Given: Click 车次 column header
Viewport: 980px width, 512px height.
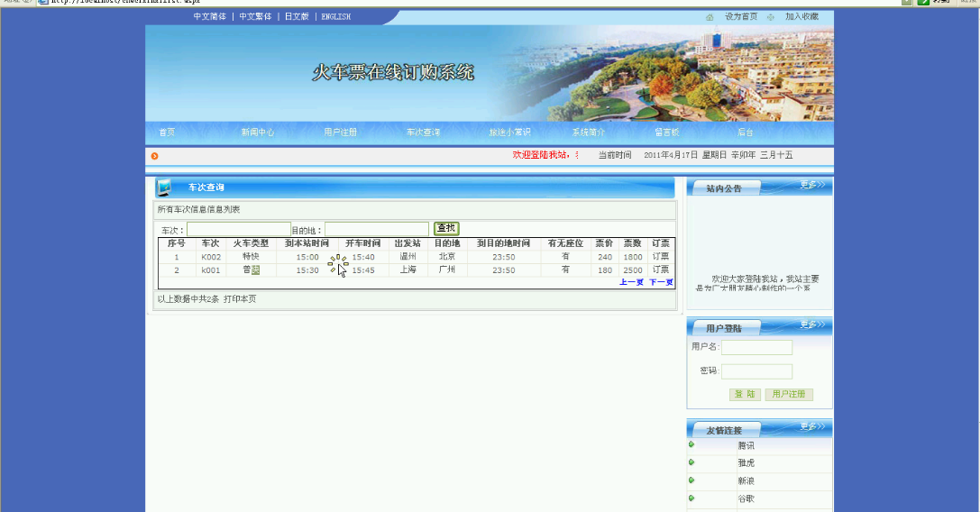Looking at the screenshot, I should click(211, 243).
